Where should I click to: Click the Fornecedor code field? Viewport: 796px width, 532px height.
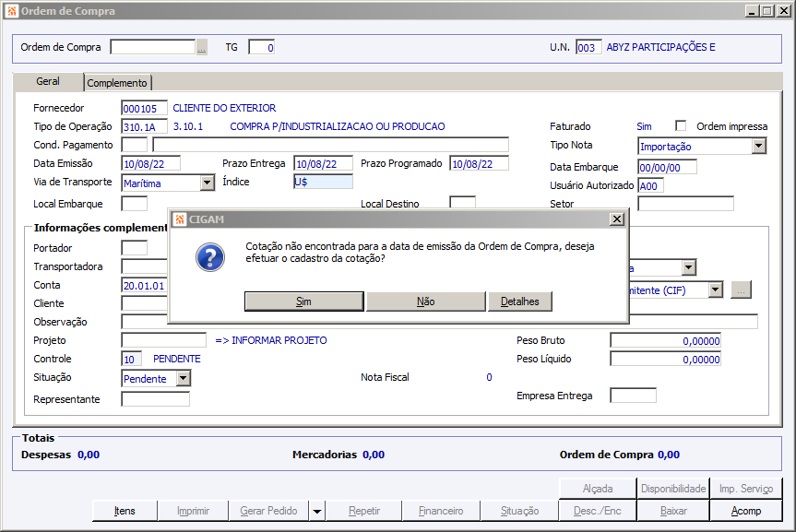(145, 109)
